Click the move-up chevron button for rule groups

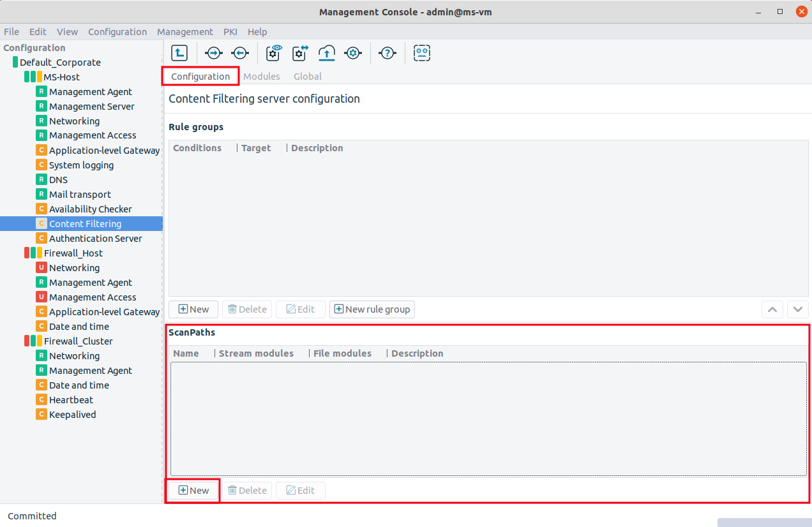[772, 309]
